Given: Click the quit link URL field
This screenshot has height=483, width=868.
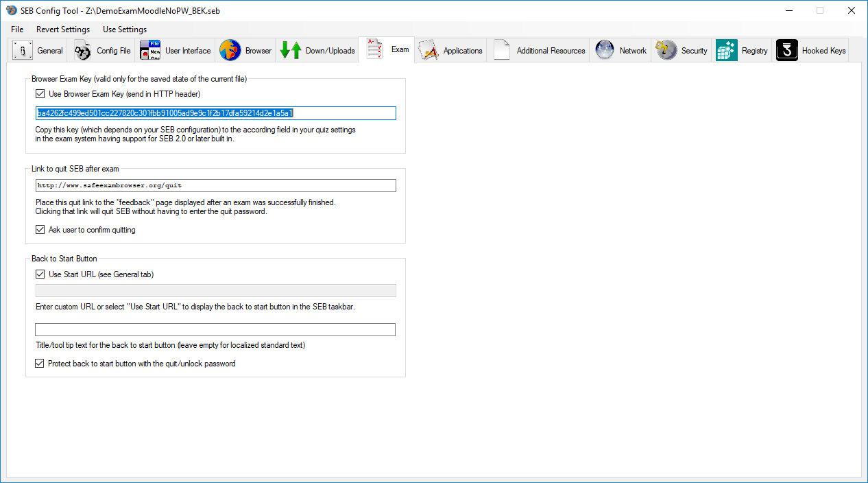Looking at the screenshot, I should (215, 185).
